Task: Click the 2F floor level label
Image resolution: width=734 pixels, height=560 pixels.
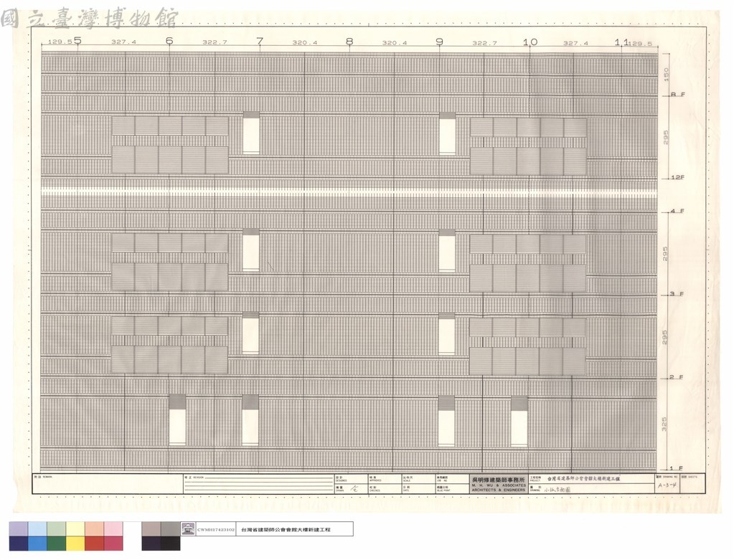Action: point(676,377)
